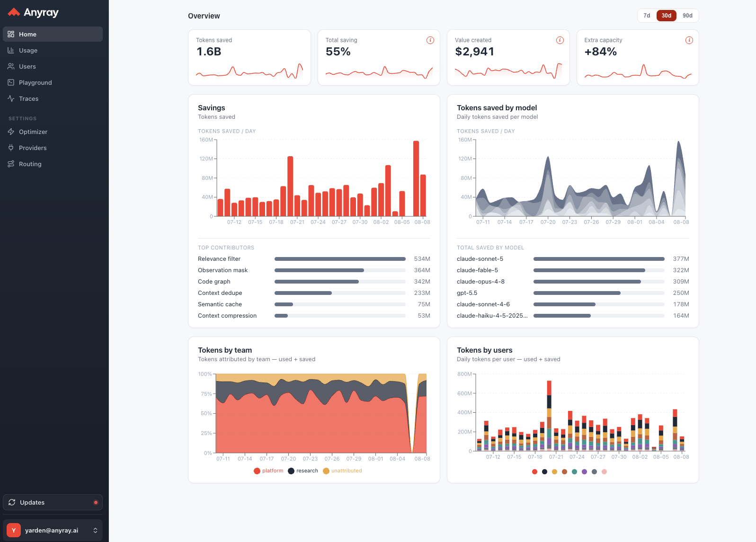The height and width of the screenshot is (542, 756).
Task: Click the red Y user avatar
Action: (x=14, y=530)
